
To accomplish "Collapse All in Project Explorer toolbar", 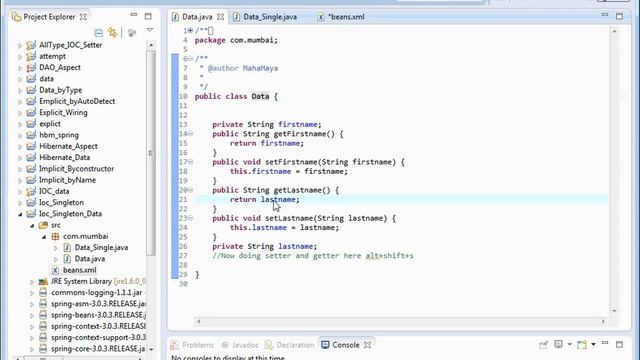I will [99, 33].
